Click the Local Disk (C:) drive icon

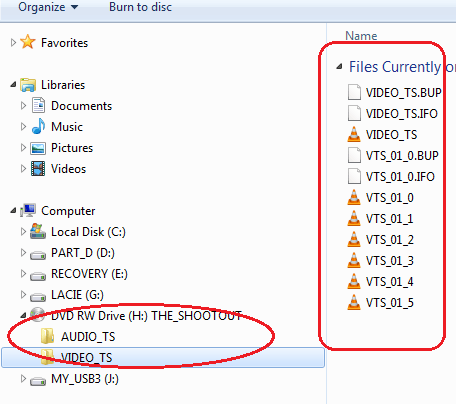(x=38, y=231)
